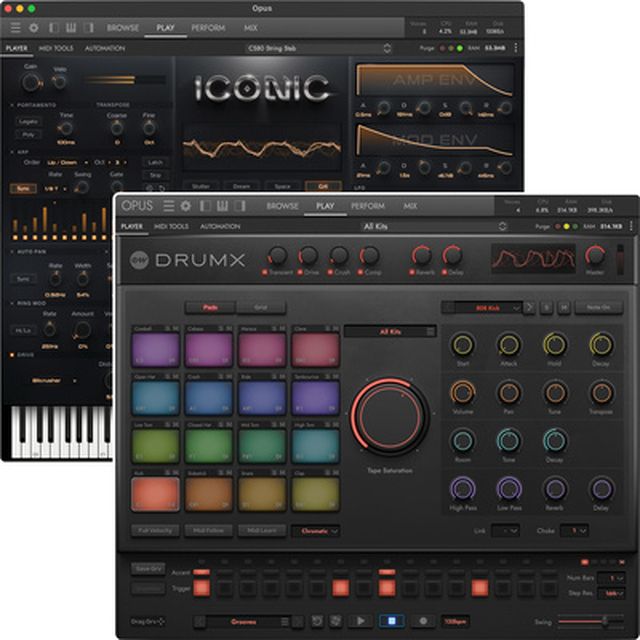The image size is (640, 640).
Task: Adjust the Swing slider
Action: (x=591, y=621)
